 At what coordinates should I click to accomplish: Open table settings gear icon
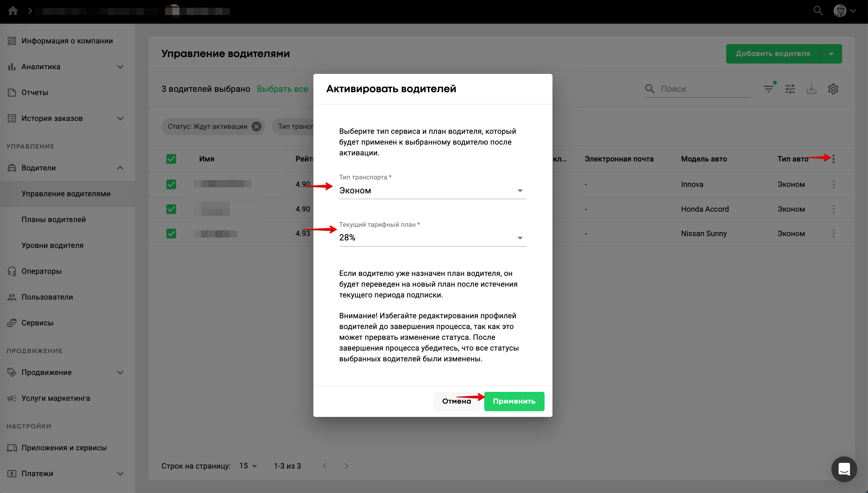833,89
